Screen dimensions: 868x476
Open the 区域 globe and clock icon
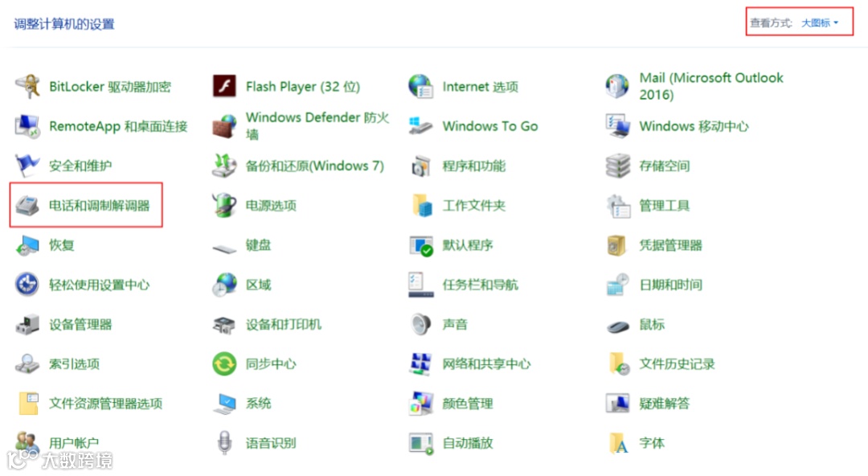click(224, 285)
